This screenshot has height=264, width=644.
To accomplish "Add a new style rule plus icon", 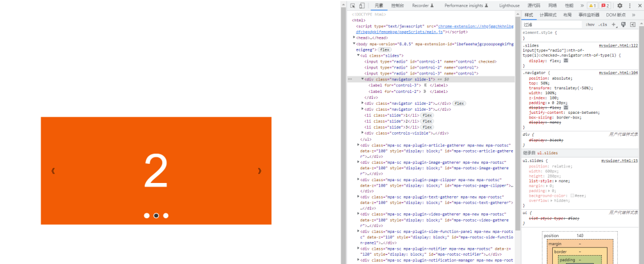I will (614, 24).
